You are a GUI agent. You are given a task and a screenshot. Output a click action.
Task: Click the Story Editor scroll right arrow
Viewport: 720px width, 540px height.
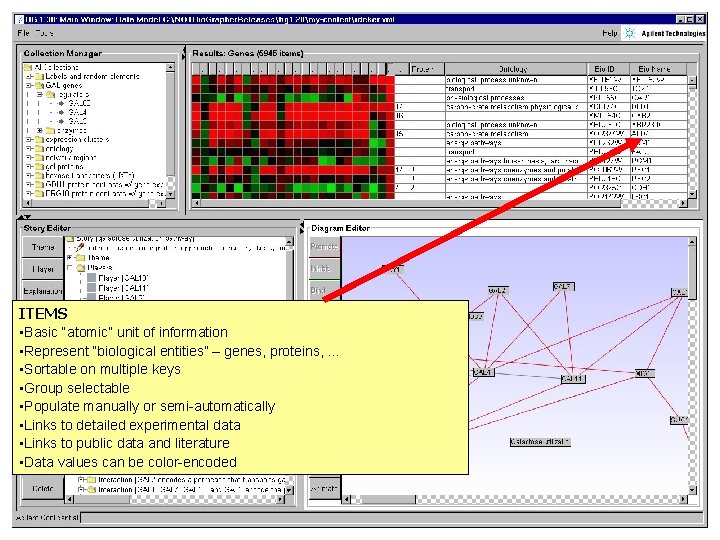[281, 499]
